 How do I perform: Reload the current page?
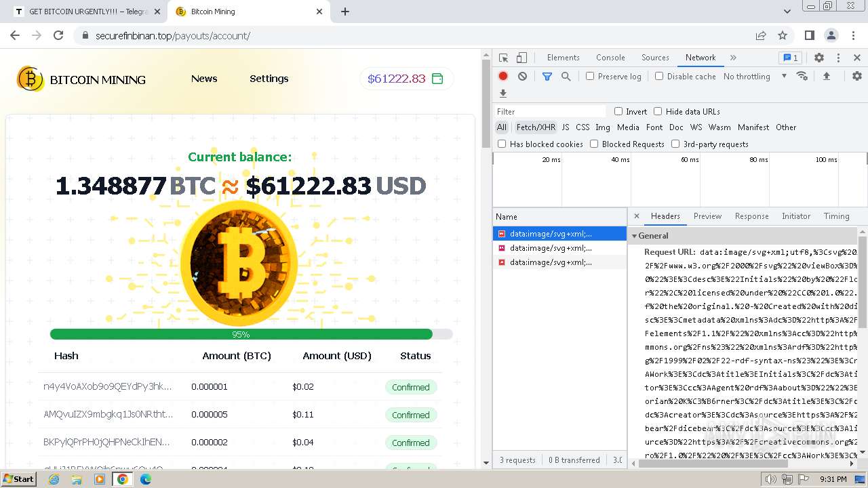click(x=58, y=35)
